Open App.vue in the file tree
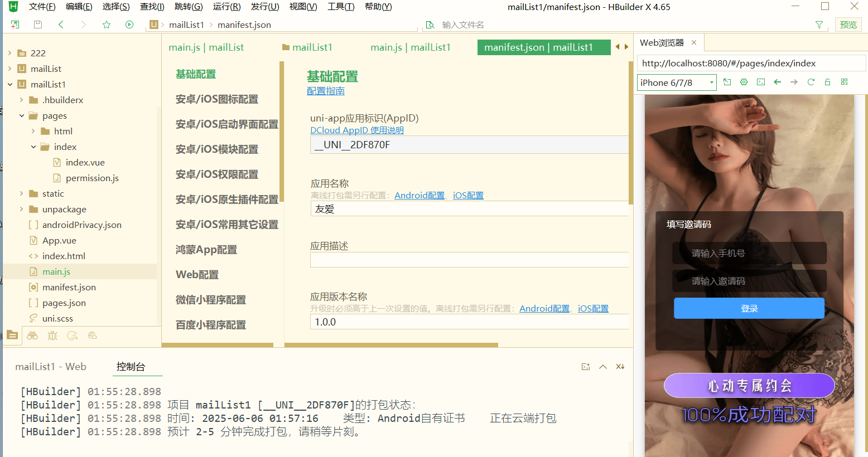This screenshot has width=868, height=457. tap(59, 240)
